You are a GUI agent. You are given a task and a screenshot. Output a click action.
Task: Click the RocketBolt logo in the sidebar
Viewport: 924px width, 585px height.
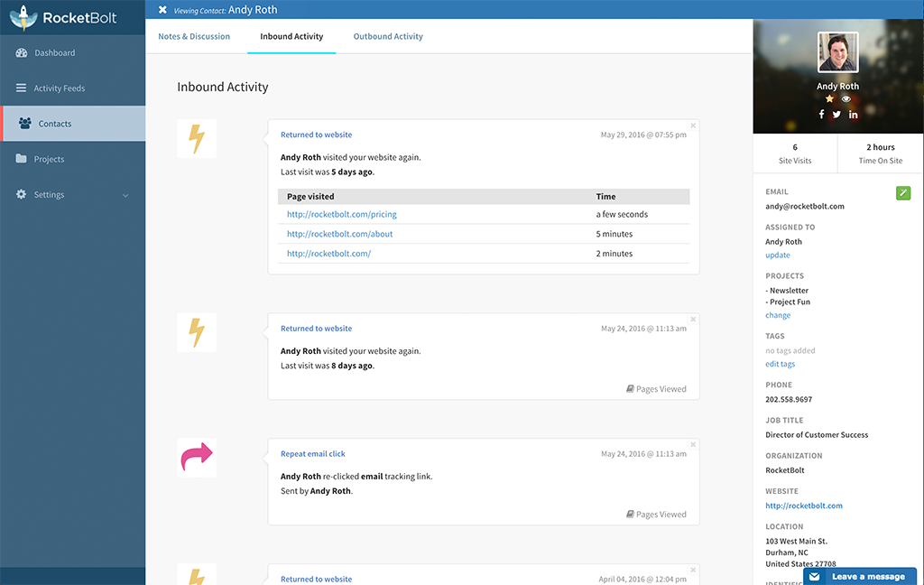click(x=64, y=18)
